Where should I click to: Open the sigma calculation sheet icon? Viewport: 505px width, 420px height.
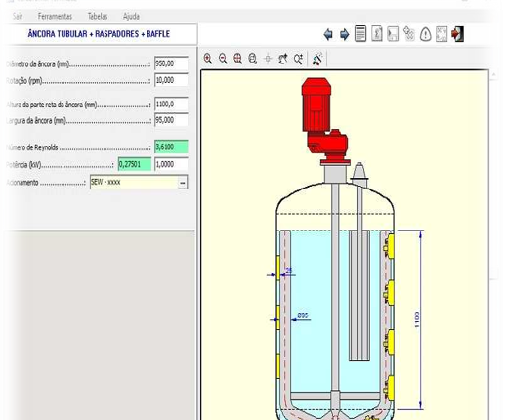pos(377,33)
